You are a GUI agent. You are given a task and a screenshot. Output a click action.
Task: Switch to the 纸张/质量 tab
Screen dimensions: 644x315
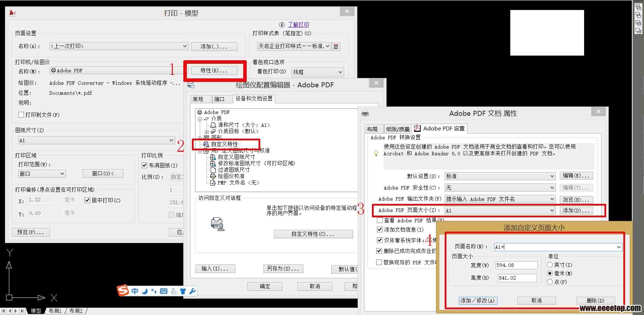pyautogui.click(x=398, y=129)
